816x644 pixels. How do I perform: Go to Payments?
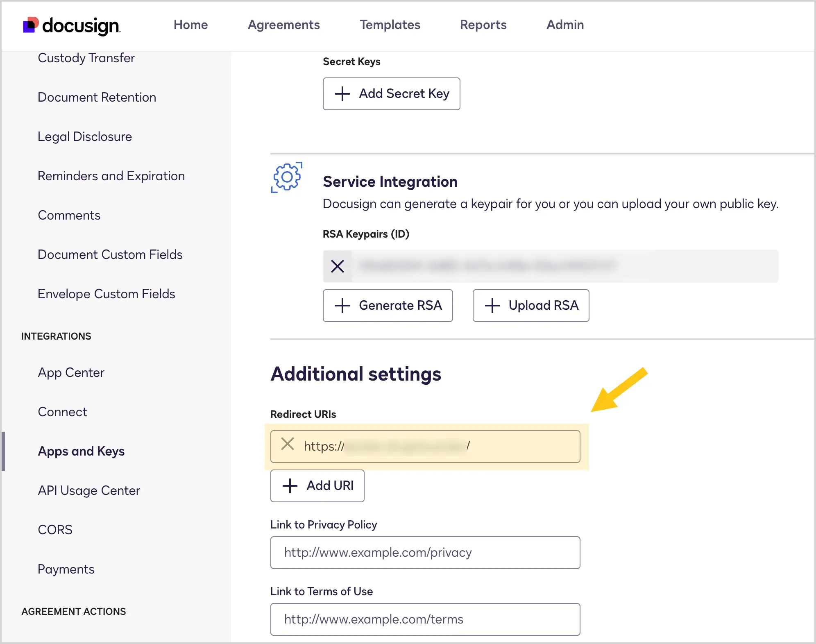(x=66, y=569)
